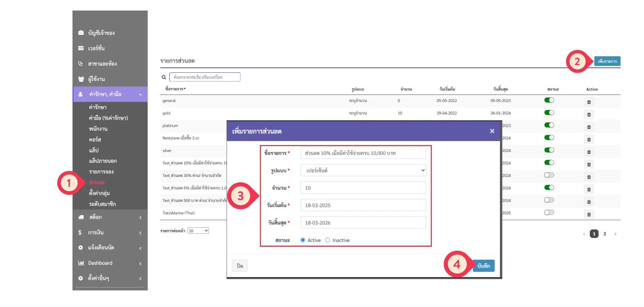
Task: Open the รูปแบบ dropdown showing เปอร์เซ็นต์
Action: (363, 170)
